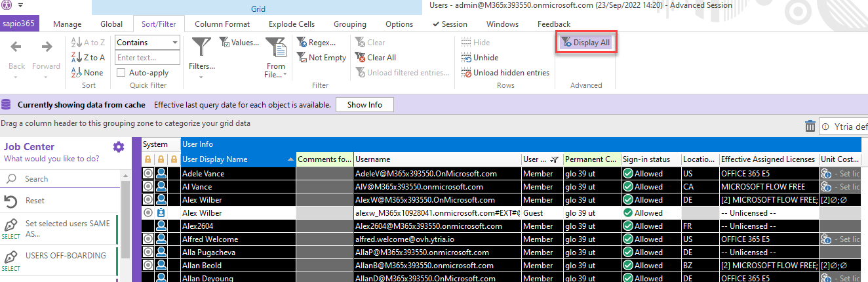868x282 pixels.
Task: Click the Unhide rows icon
Action: [466, 58]
